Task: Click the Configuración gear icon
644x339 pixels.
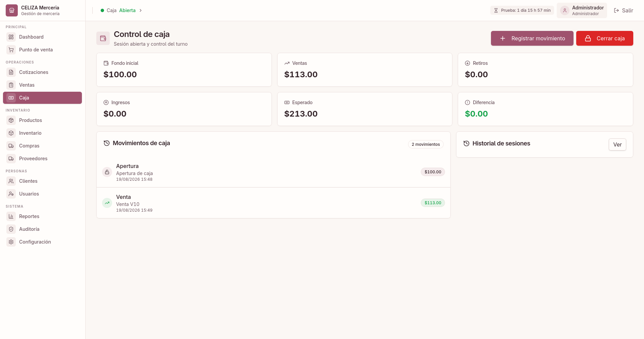Action: (11, 242)
